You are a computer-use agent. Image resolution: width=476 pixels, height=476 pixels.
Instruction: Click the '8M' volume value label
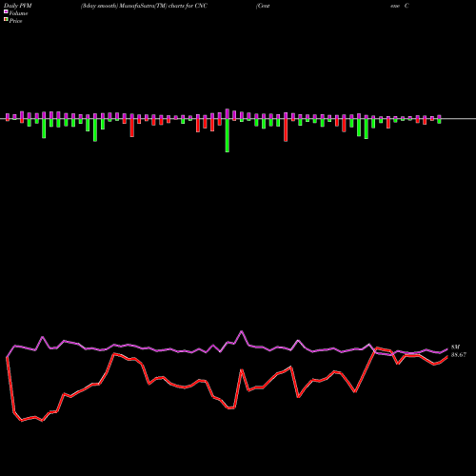click(455, 347)
